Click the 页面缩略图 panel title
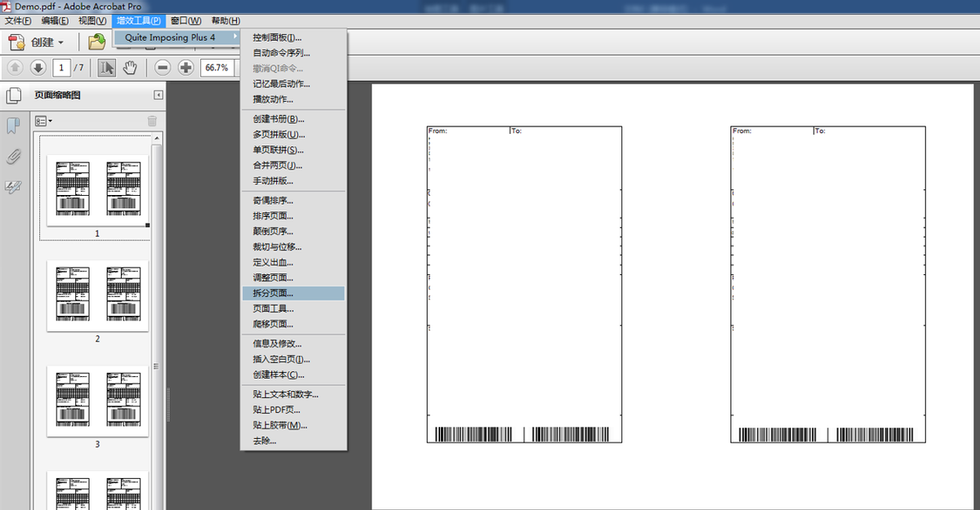Screen dimensions: 980x510 pyautogui.click(x=57, y=95)
